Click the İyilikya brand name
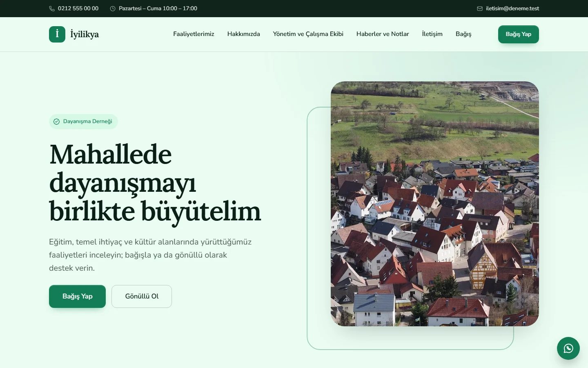This screenshot has height=368, width=588. (85, 34)
